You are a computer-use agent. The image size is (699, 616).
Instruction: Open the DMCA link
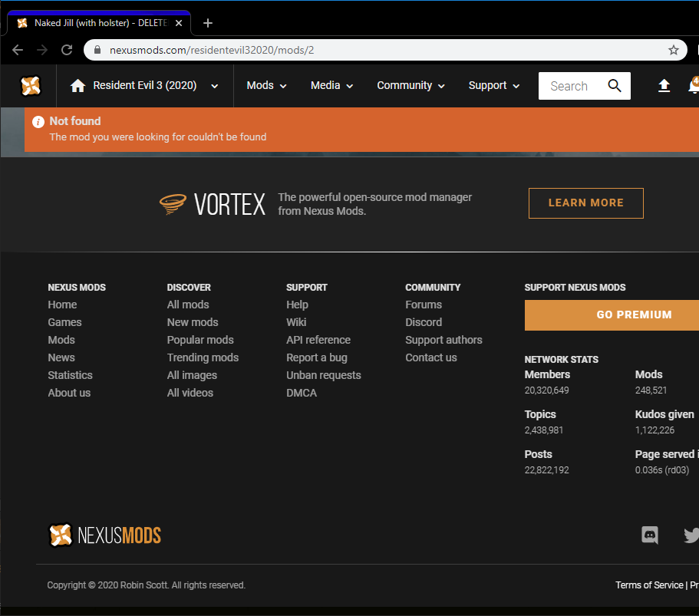[x=302, y=393]
